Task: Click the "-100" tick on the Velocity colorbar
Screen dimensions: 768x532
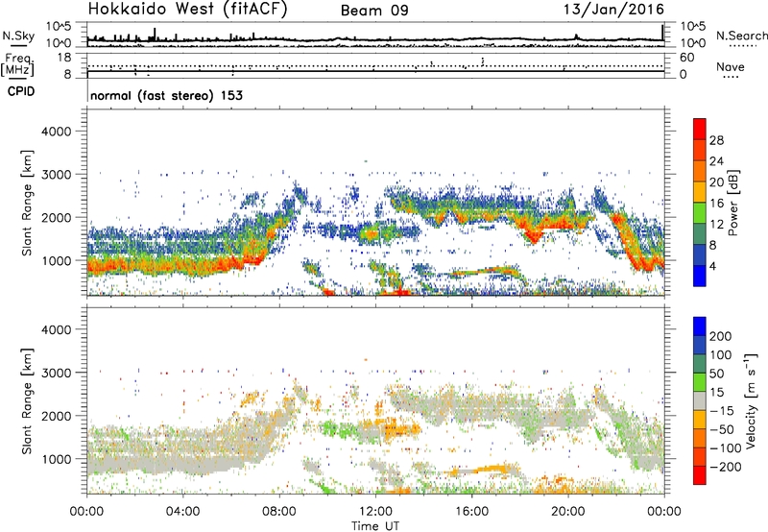Action: [x=726, y=448]
